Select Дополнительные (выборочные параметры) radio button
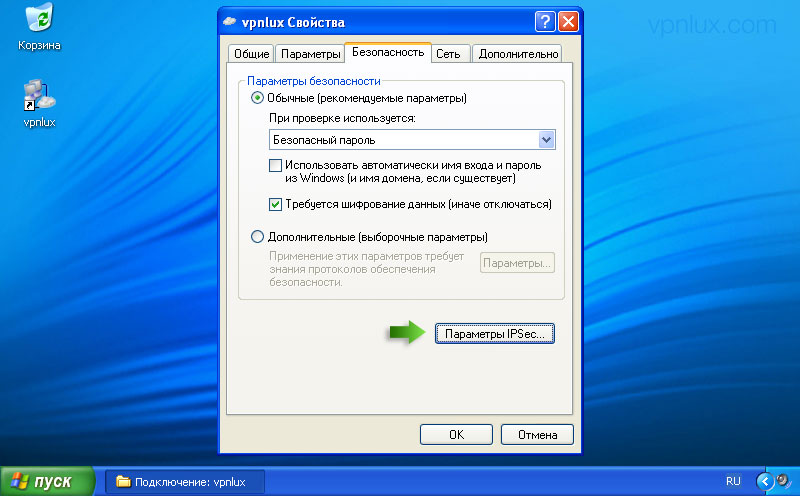Viewport: 800px width, 496px height. point(257,237)
